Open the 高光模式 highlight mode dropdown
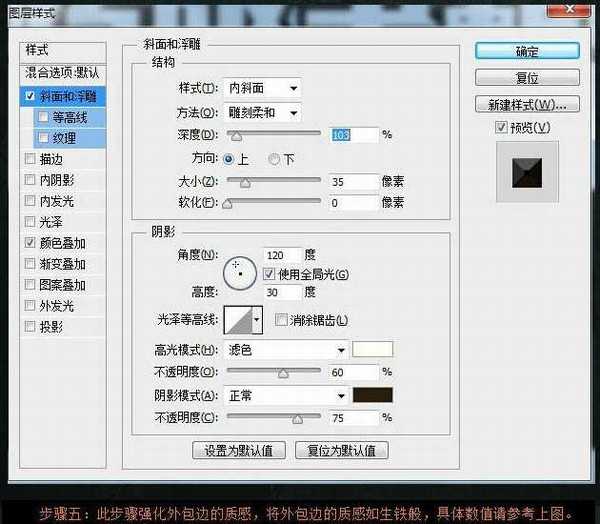 286,350
